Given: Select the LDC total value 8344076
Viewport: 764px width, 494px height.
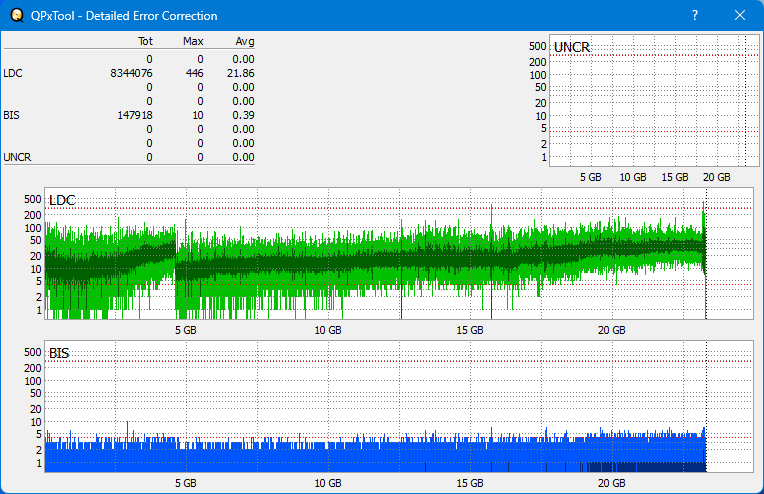Looking at the screenshot, I should click(x=131, y=73).
